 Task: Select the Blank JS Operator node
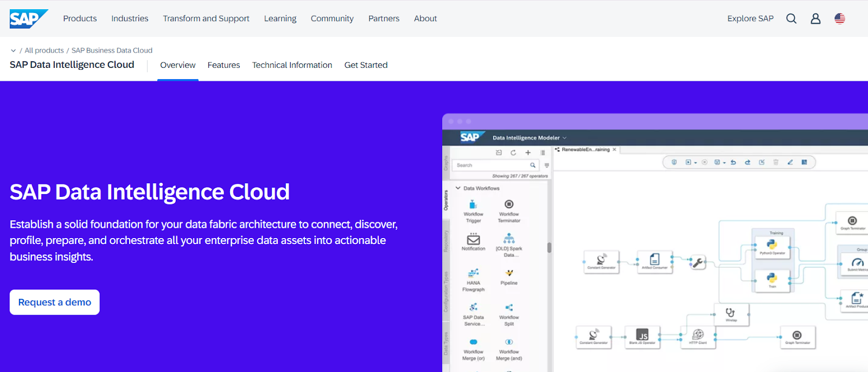[642, 337]
